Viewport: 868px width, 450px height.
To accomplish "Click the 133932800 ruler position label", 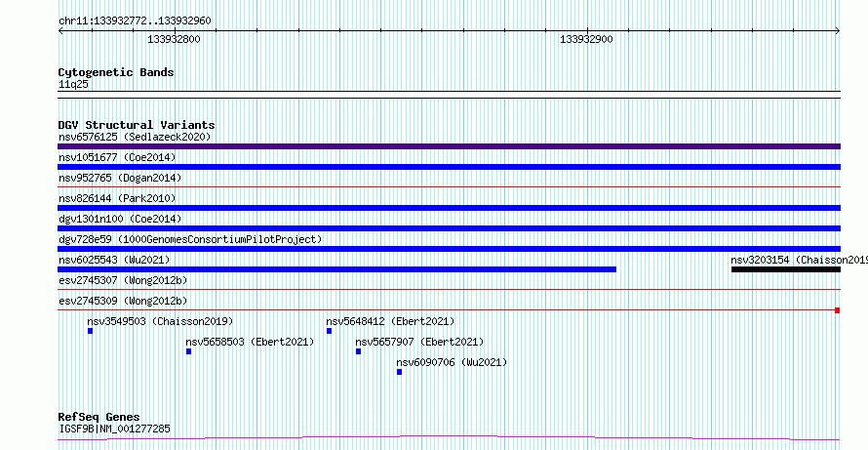I will (174, 40).
